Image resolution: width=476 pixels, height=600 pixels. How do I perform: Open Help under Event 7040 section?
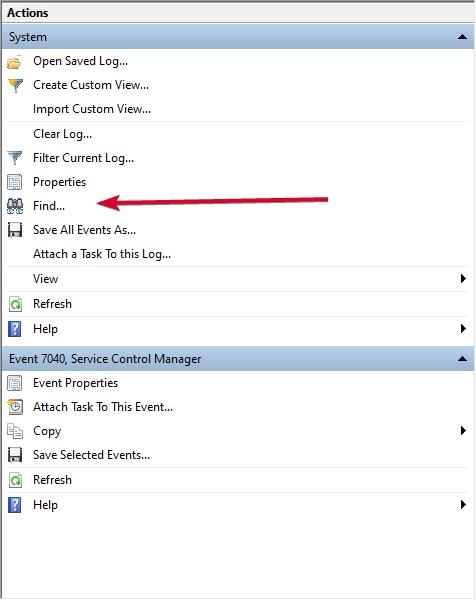tap(45, 505)
